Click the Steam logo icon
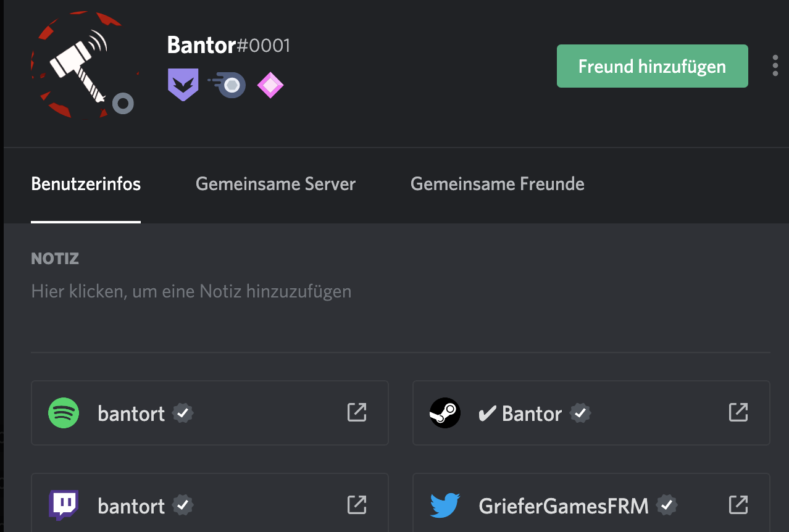Image resolution: width=789 pixels, height=532 pixels. click(x=445, y=413)
